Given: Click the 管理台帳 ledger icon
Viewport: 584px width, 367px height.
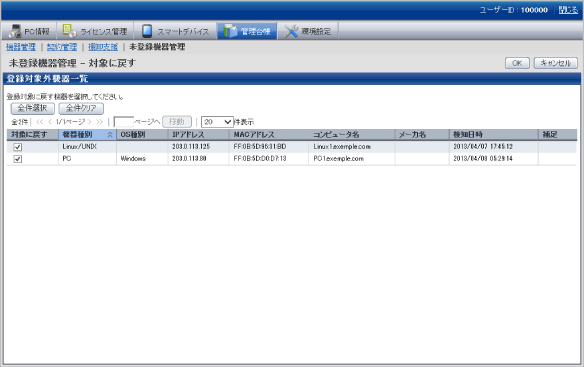Looking at the screenshot, I should tap(230, 31).
